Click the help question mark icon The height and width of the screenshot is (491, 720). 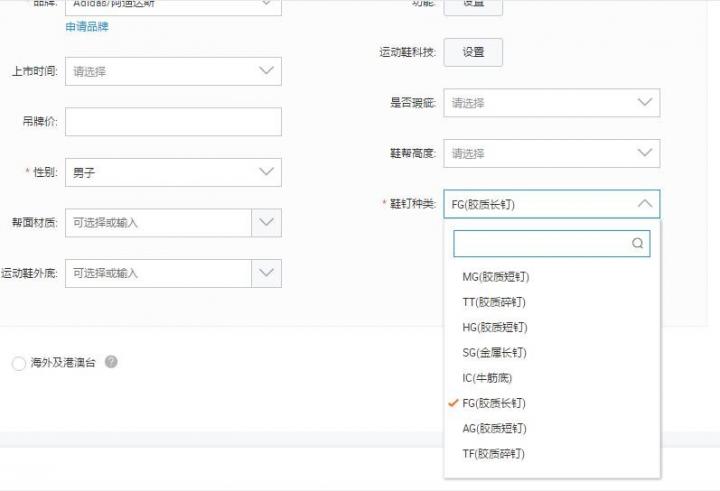pos(111,362)
